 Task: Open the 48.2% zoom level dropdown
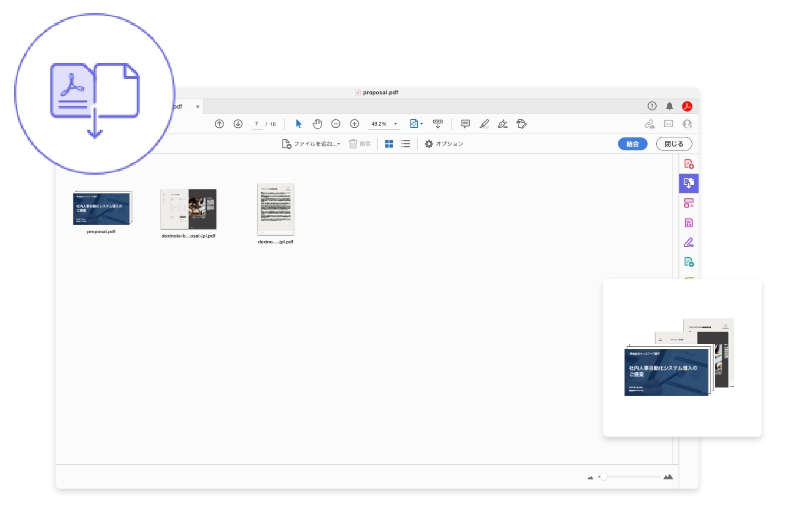click(384, 124)
